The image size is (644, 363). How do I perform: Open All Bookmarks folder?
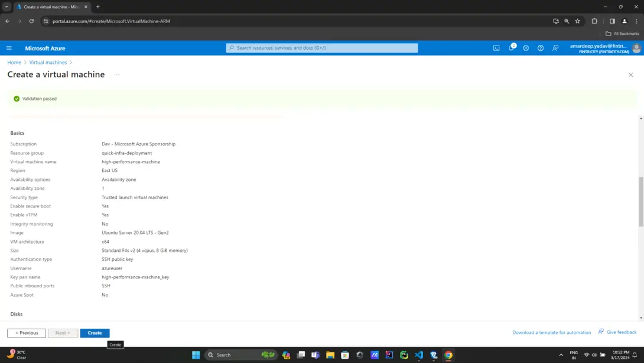[622, 34]
